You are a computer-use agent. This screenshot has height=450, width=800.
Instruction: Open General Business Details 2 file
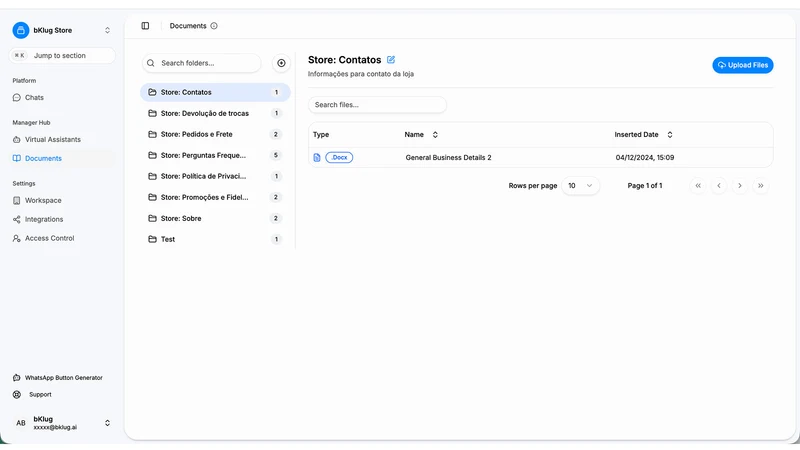[448, 158]
